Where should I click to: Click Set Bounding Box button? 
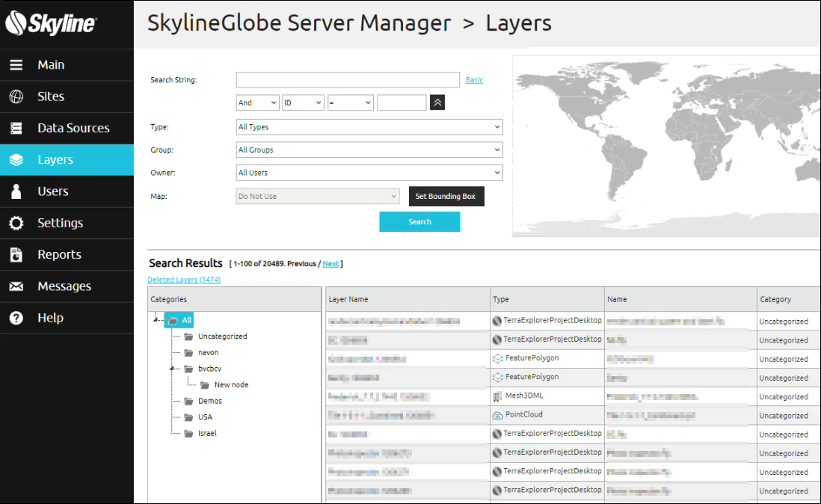tap(446, 196)
